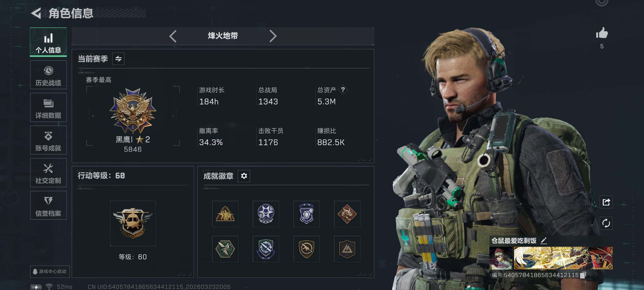
Task: Select the red dragon achievement badge
Action: tap(347, 214)
